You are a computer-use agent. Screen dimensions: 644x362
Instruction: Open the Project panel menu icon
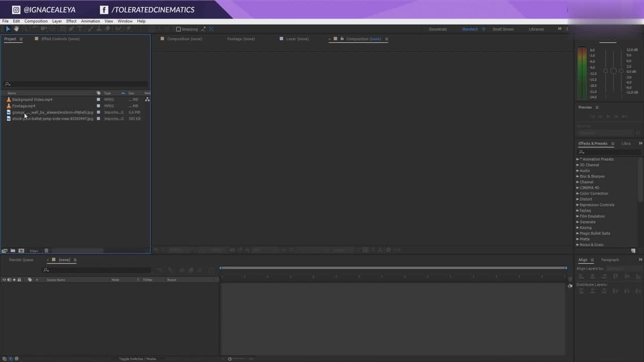[21, 39]
